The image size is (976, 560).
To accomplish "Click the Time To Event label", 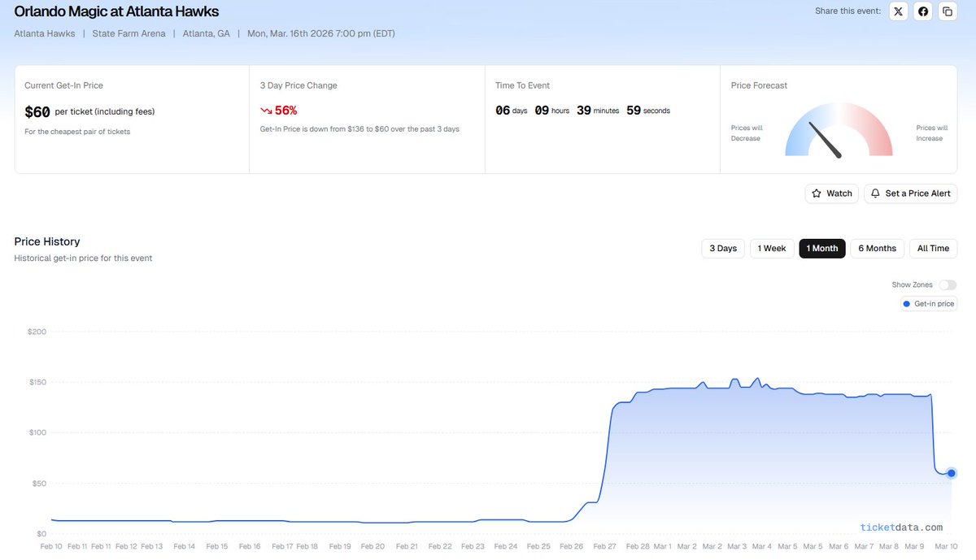I will pyautogui.click(x=523, y=85).
